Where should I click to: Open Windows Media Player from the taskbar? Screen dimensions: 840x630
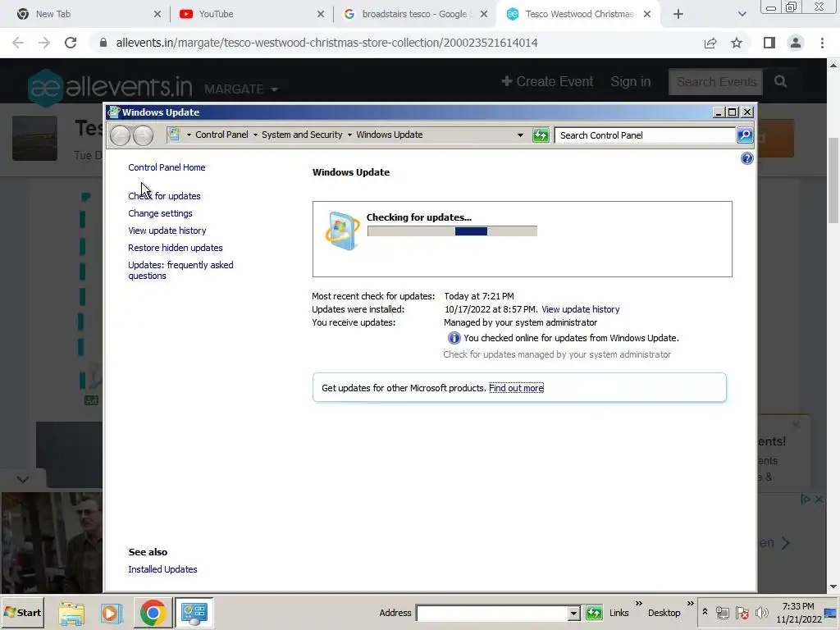[x=112, y=613]
